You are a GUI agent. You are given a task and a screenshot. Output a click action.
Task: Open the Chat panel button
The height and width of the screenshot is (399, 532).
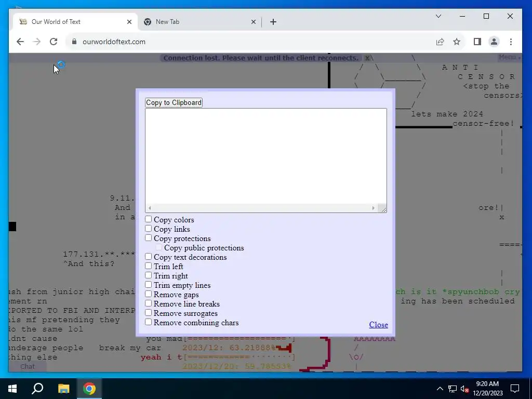(28, 366)
